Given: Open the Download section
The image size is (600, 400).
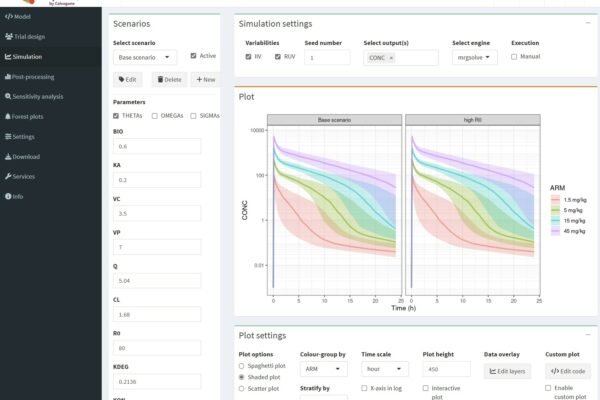Looking at the screenshot, I should coord(8,156).
